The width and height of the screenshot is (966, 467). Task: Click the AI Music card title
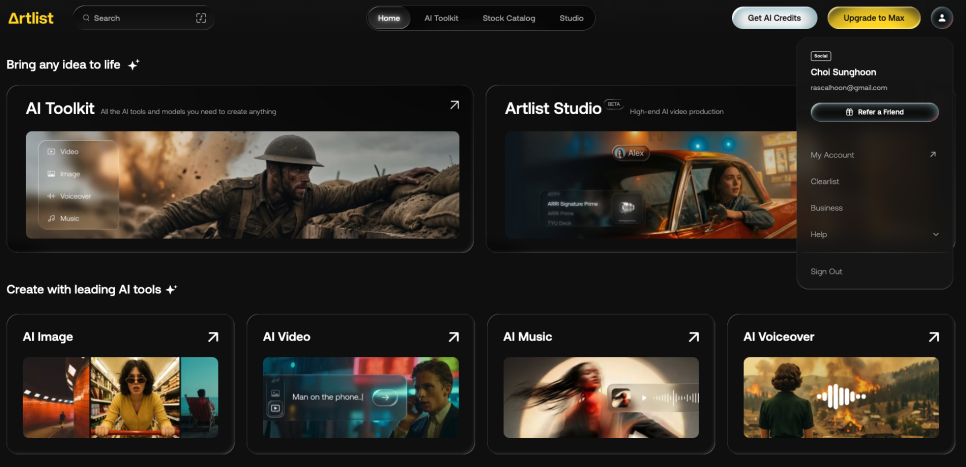click(527, 337)
